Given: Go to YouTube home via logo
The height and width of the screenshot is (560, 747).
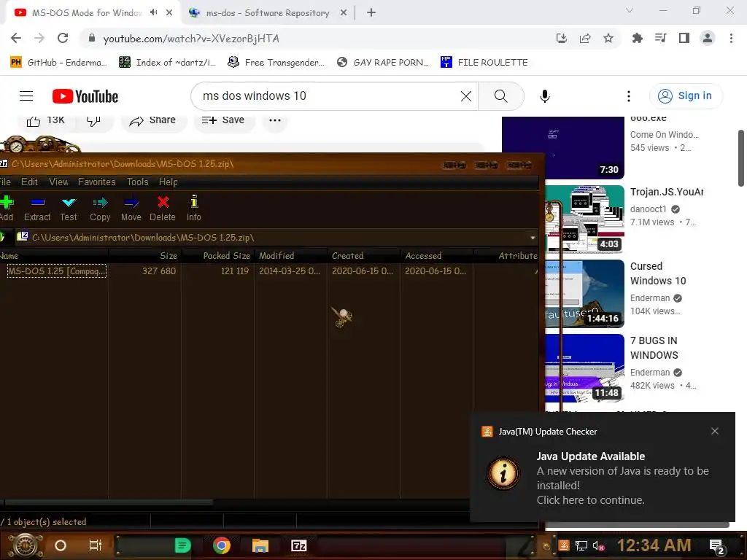Looking at the screenshot, I should [x=85, y=96].
